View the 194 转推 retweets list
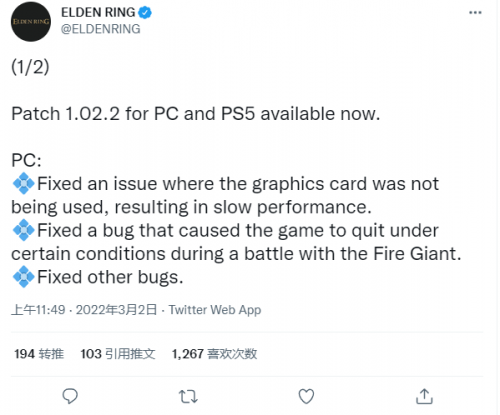500x415 pixels. [39, 354]
